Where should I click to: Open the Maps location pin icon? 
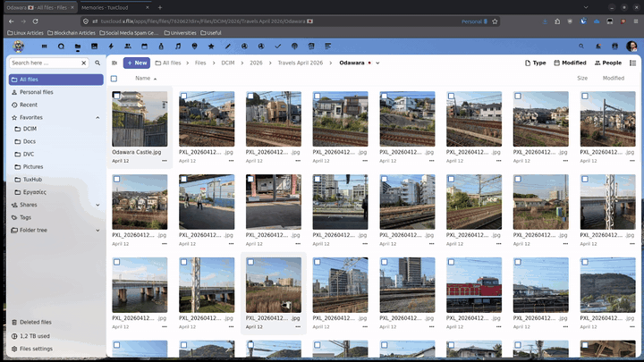194,46
